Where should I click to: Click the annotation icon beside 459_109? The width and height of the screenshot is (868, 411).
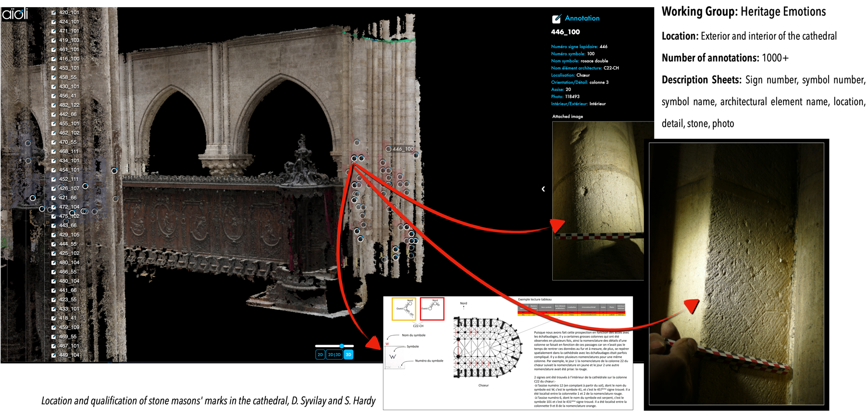[54, 327]
